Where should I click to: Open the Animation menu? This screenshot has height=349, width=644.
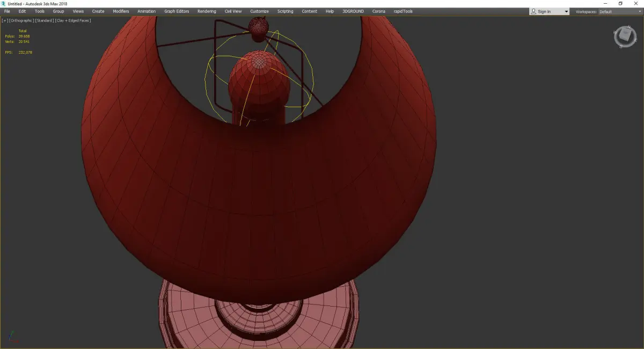pos(147,11)
